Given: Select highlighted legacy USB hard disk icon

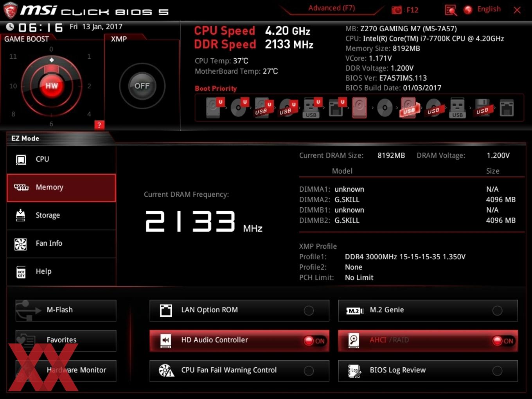Looking at the screenshot, I should (409, 108).
